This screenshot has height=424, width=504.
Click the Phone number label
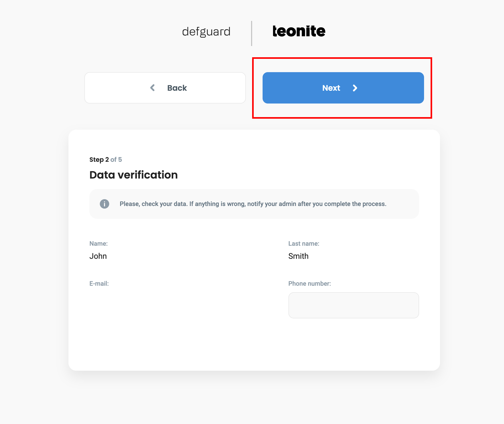(x=309, y=284)
